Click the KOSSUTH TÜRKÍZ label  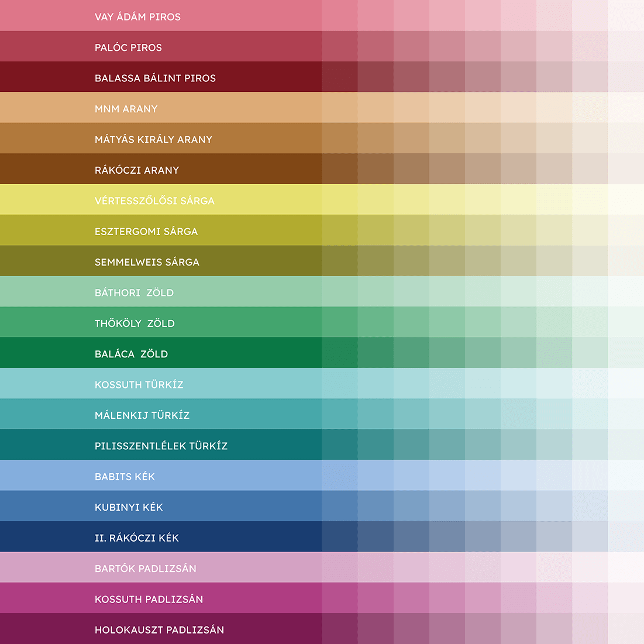coord(139,385)
